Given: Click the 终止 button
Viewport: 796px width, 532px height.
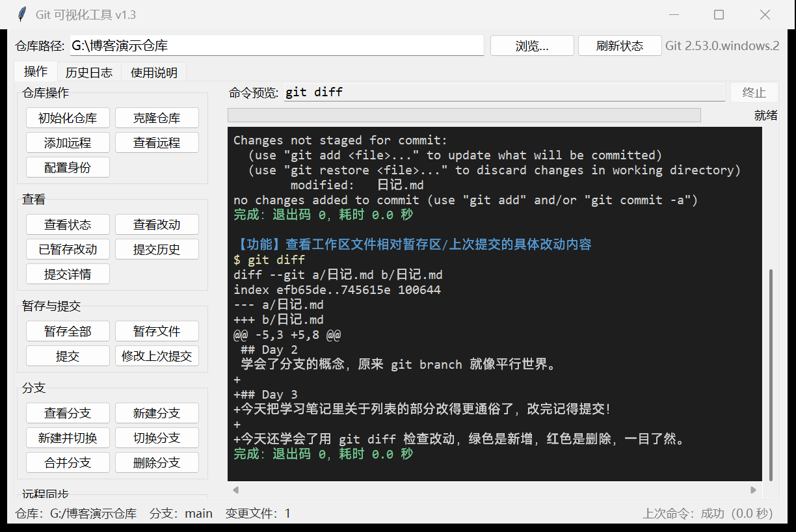Looking at the screenshot, I should (754, 92).
